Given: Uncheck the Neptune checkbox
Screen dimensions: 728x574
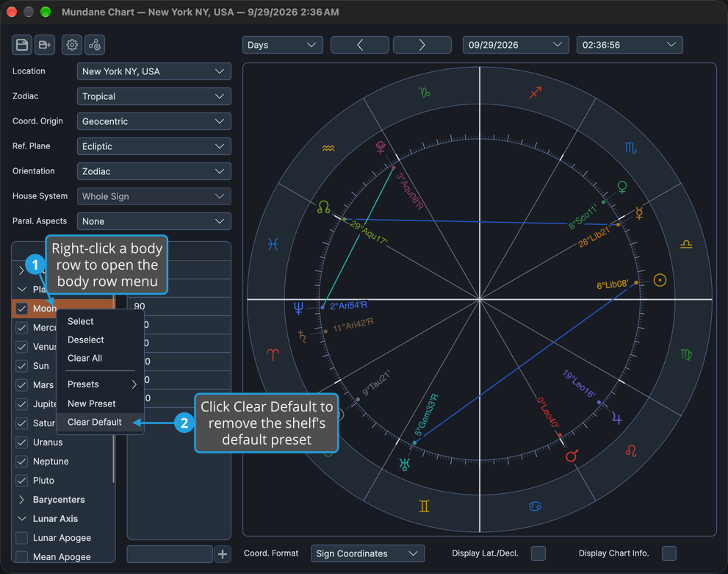Looking at the screenshot, I should coord(22,462).
